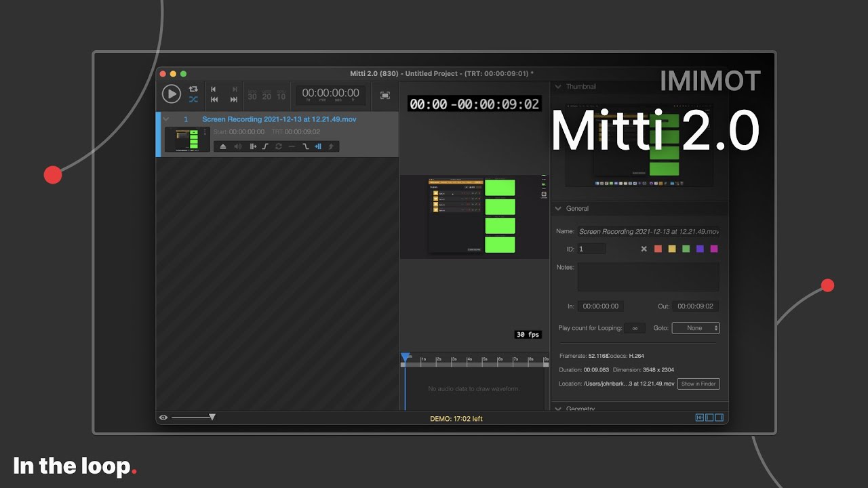Jump to the next cue
This screenshot has width=868, height=488.
(x=235, y=89)
